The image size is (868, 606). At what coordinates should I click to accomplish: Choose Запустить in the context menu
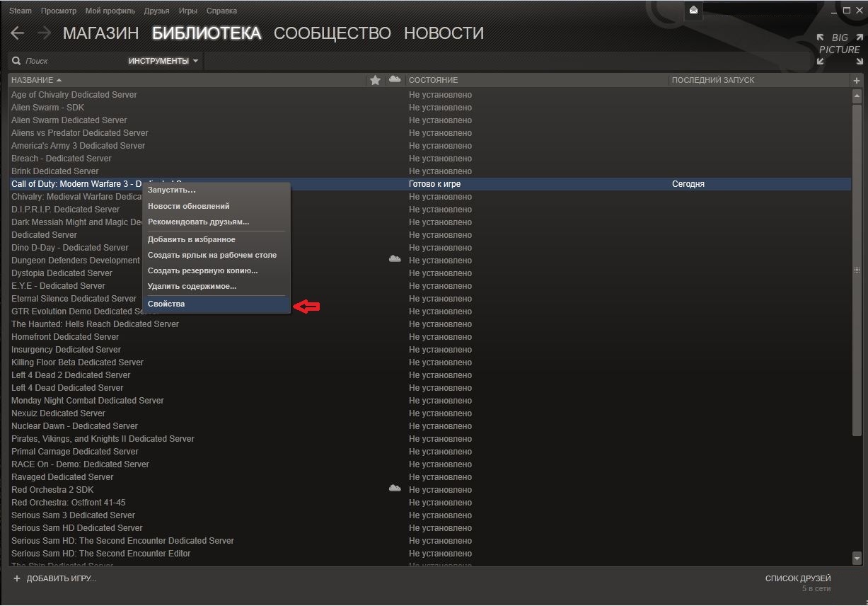216,190
